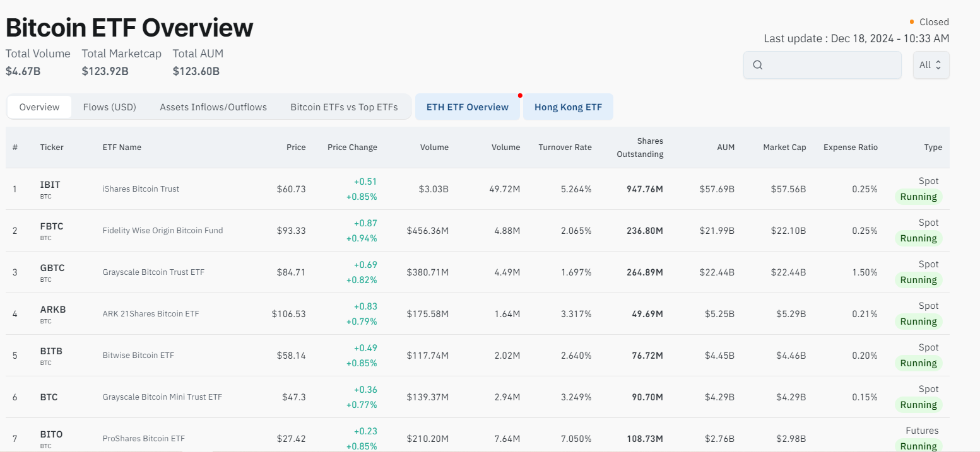Open the GBTC ticker
The height and width of the screenshot is (452, 980).
pyautogui.click(x=52, y=268)
